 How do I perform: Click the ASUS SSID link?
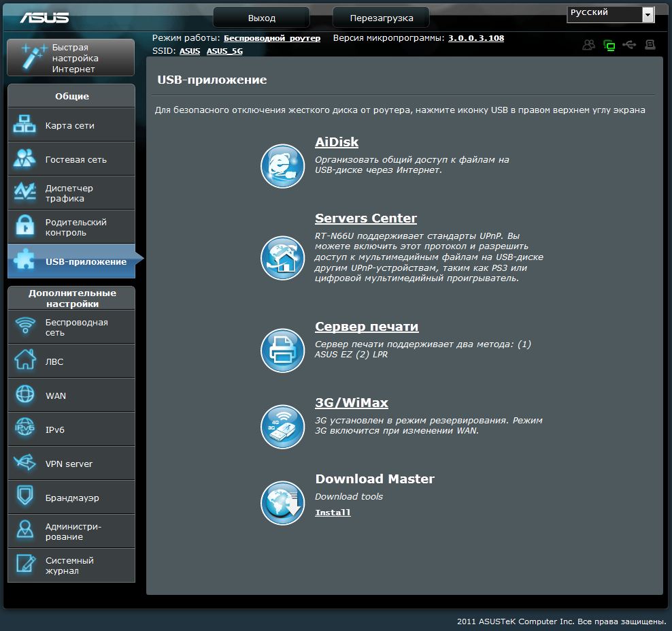[190, 51]
